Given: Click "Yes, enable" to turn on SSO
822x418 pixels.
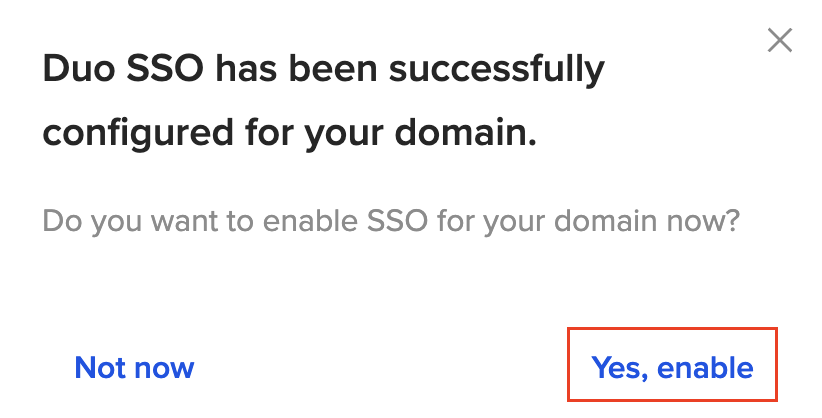Looking at the screenshot, I should pyautogui.click(x=672, y=367).
